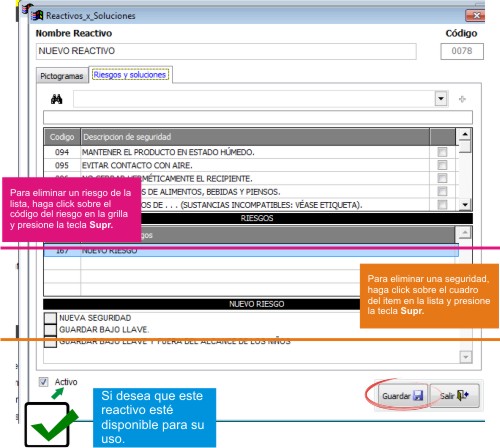Open the search combo box dropdown arrow
Image resolution: width=500 pixels, height=448 pixels.
pyautogui.click(x=441, y=99)
